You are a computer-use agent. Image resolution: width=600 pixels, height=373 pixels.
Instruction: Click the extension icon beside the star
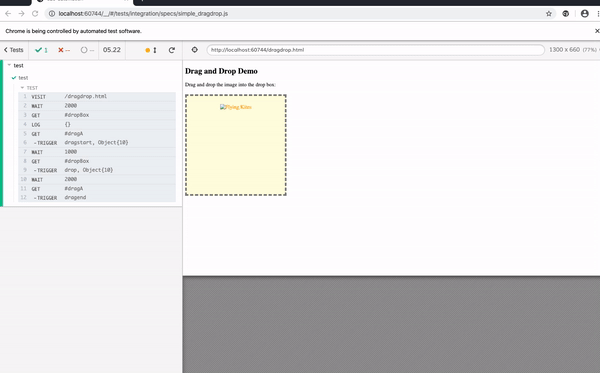pos(566,14)
